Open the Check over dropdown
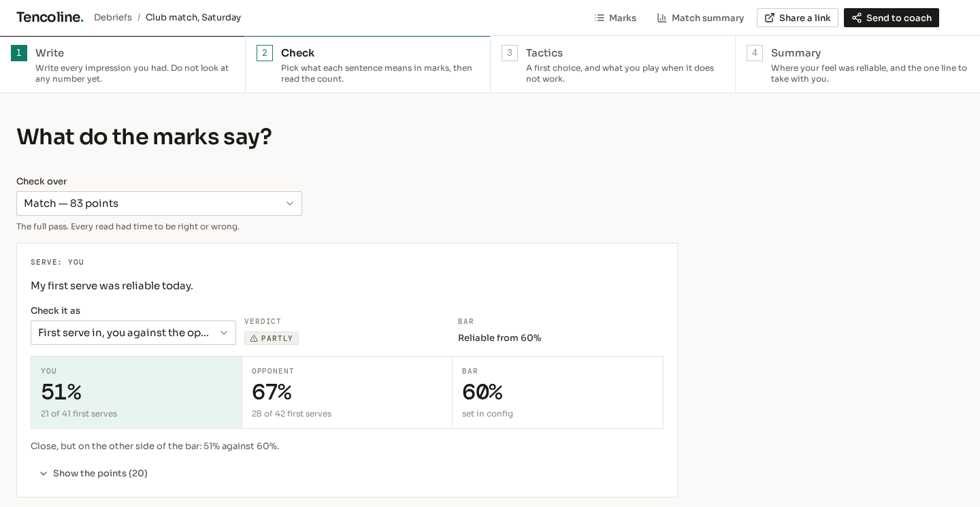 pyautogui.click(x=159, y=203)
